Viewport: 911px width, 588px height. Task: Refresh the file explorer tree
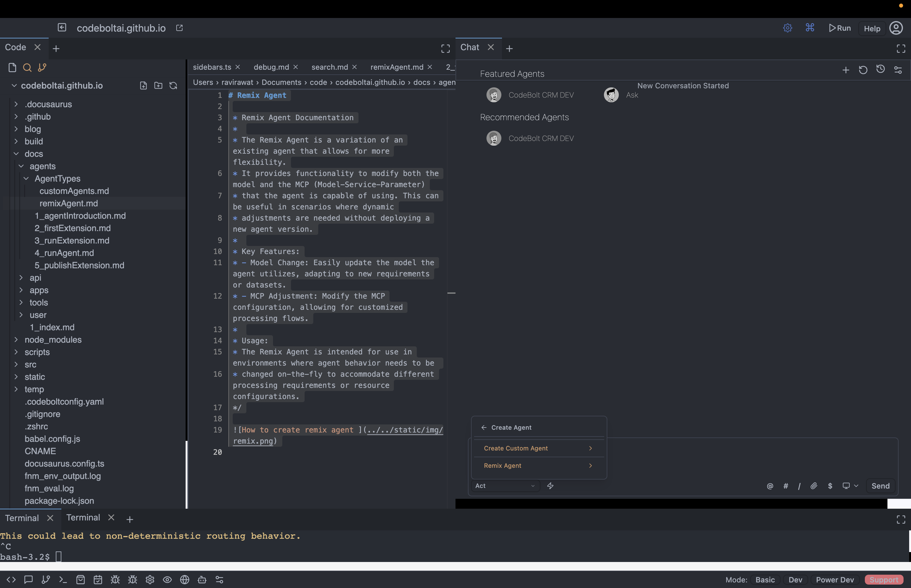[173, 86]
